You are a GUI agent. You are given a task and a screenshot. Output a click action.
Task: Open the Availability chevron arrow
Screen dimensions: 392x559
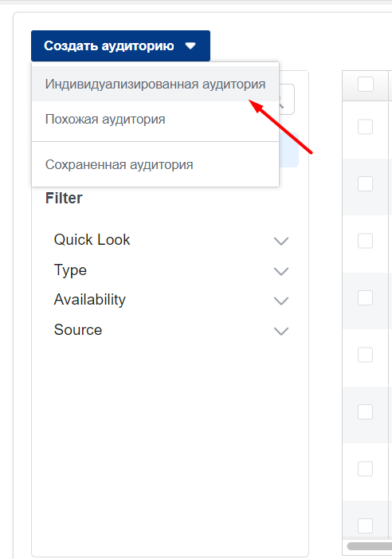281,301
